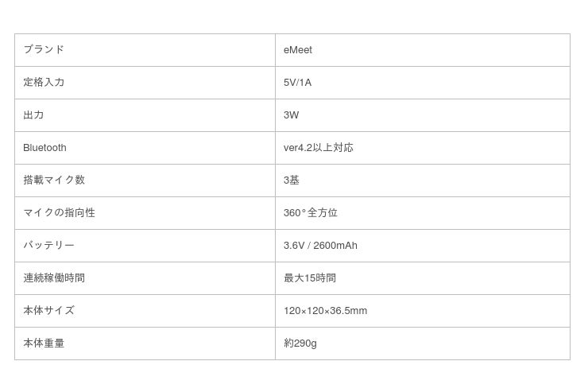Screen dimensions: 588x392
Task: Click the Bluetooth label cell
Action: [44, 148]
